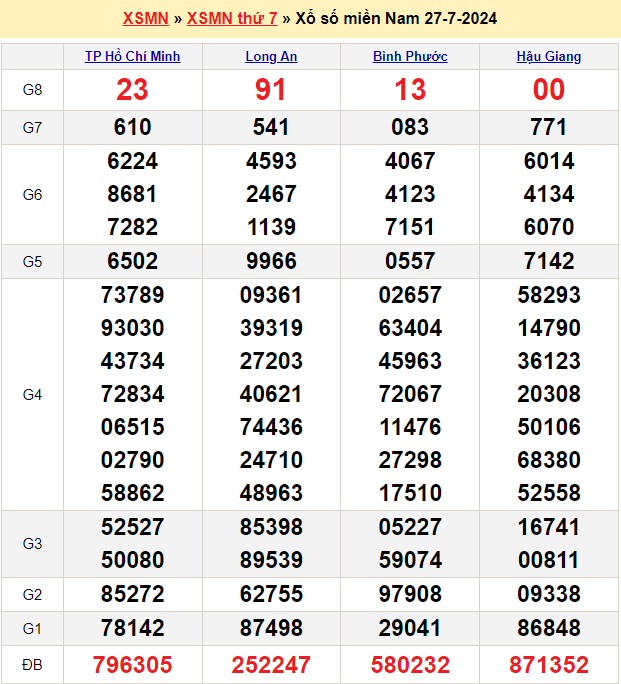Select the special prize number 252247
The image size is (621, 684).
pyautogui.click(x=271, y=664)
